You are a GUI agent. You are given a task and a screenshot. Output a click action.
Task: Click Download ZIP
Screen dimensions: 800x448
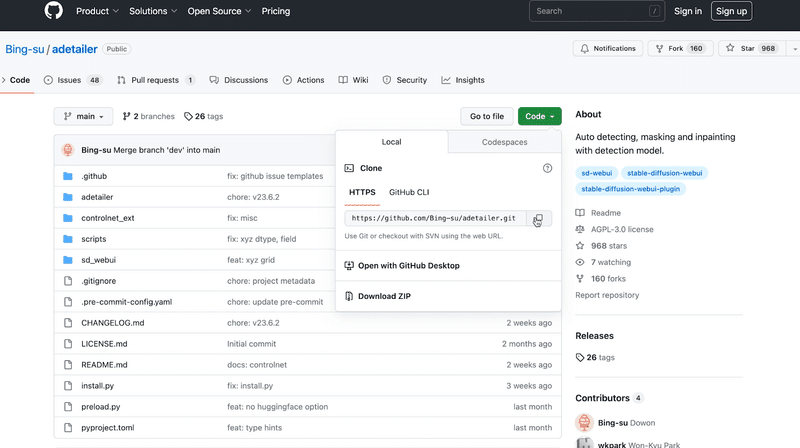click(x=384, y=296)
